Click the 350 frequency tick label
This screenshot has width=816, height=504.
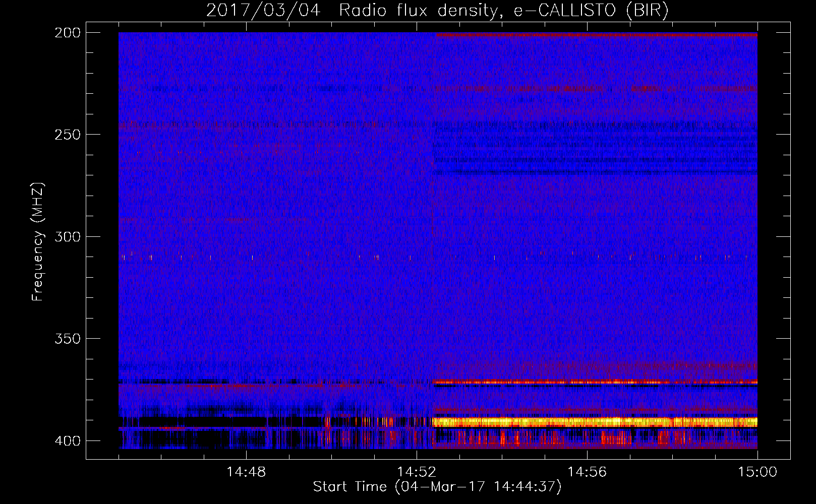[x=68, y=338]
